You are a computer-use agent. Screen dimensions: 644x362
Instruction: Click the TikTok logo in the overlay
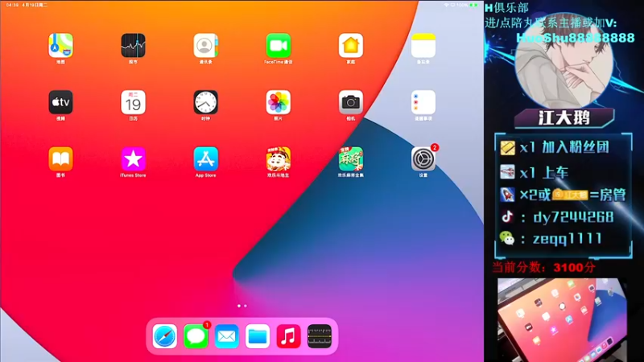[x=507, y=216]
